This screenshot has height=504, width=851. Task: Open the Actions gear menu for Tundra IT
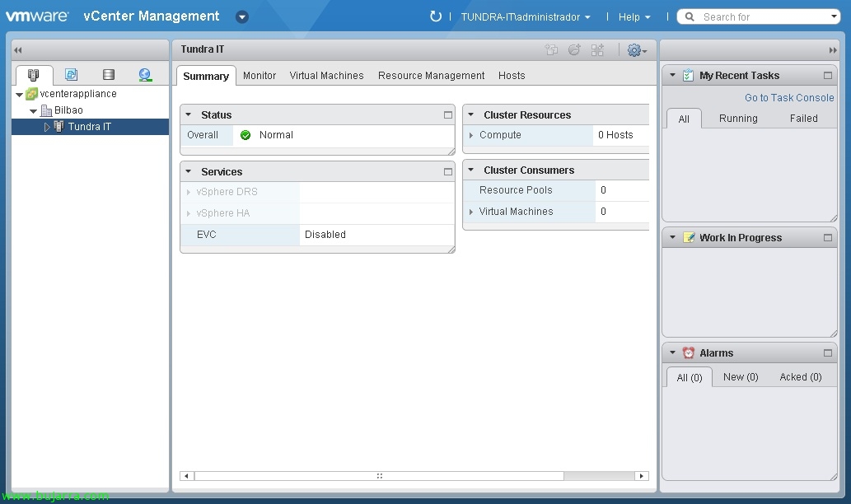click(636, 50)
